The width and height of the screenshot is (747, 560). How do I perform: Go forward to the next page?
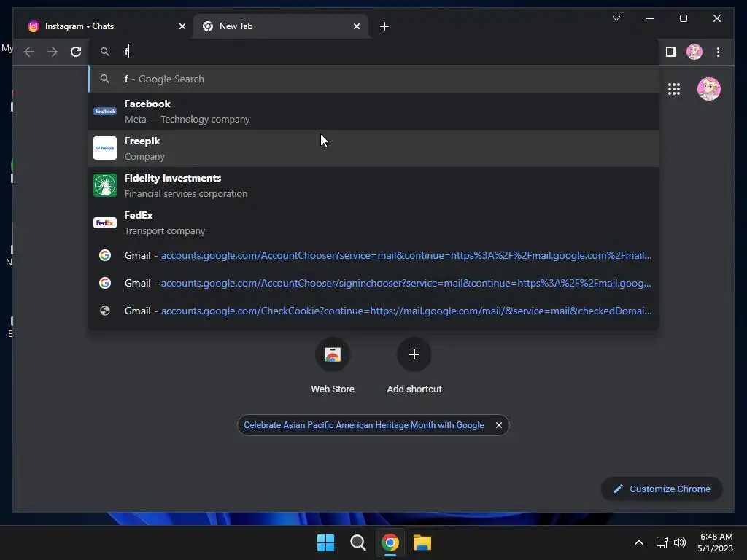point(53,52)
